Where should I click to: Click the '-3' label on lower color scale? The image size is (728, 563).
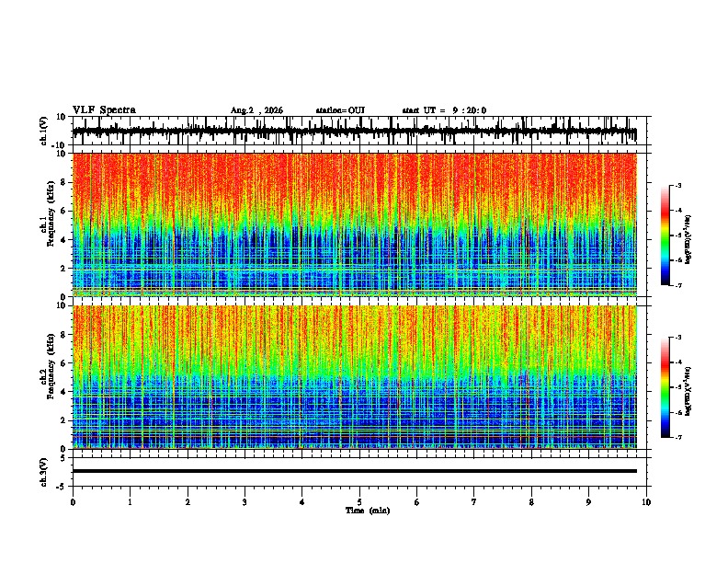[x=677, y=338]
